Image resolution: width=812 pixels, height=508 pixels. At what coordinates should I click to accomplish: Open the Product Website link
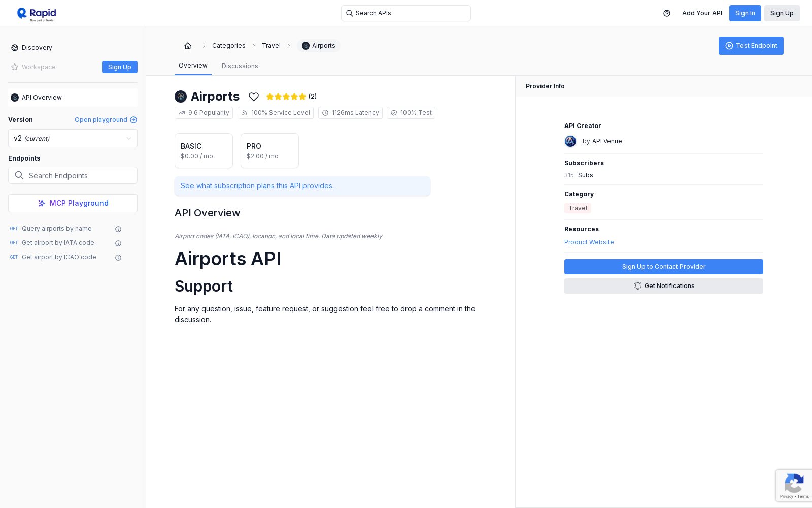tap(589, 242)
